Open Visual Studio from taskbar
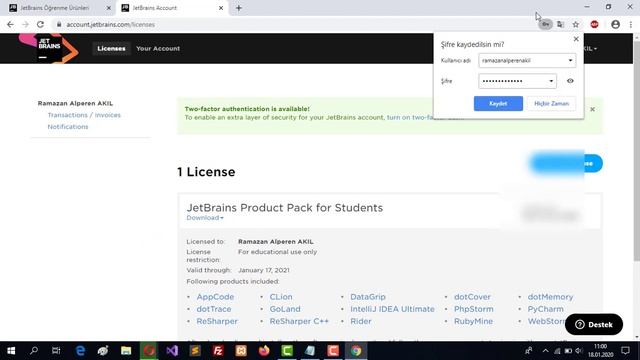Viewport: 640px width, 360px height. [172, 351]
